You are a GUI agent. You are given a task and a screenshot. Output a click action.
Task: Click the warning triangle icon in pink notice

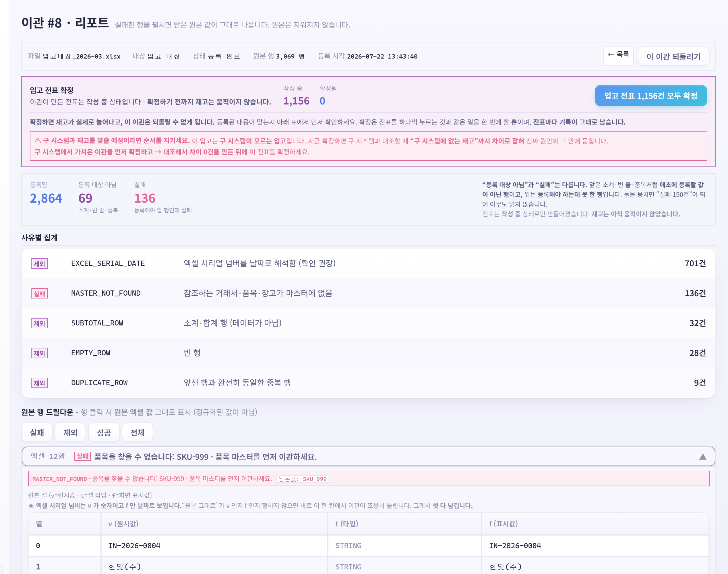38,141
